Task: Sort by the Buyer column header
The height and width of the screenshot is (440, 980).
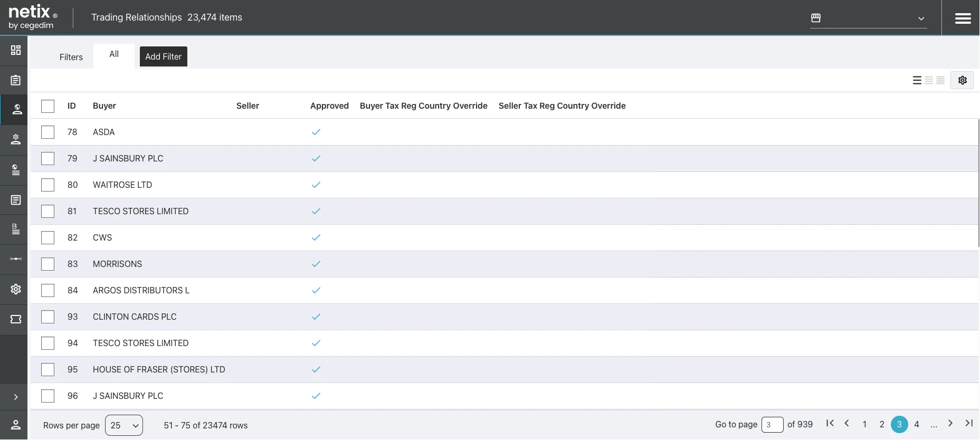Action: click(x=104, y=106)
